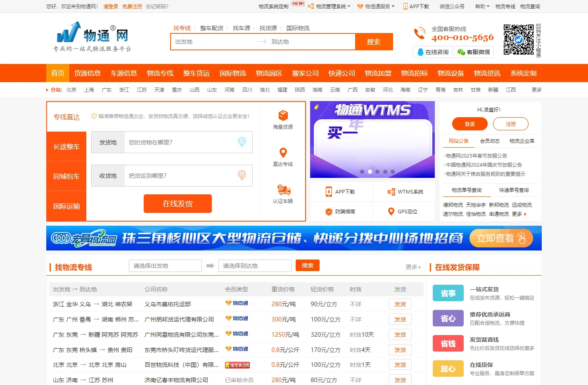Click 物信通 badge in 义乌市嘉佑托运部 row
588x385 pixels.
pos(237,303)
